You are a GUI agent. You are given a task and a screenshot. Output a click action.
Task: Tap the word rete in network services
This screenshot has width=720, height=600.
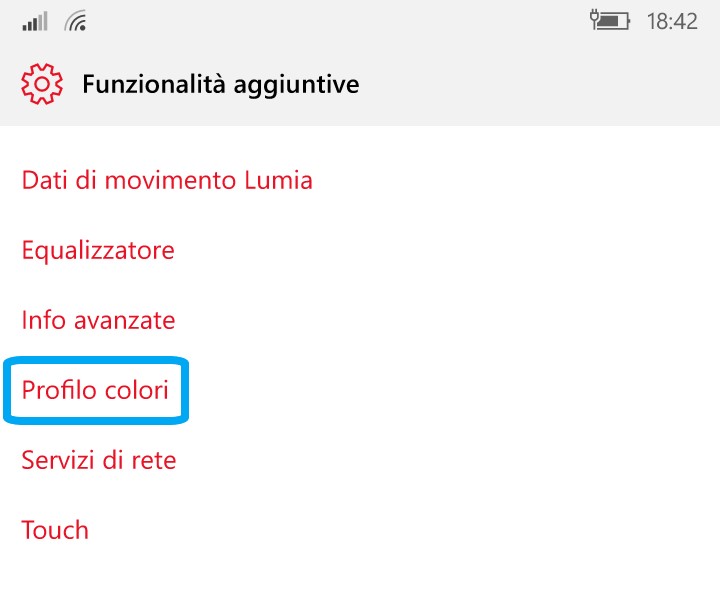pyautogui.click(x=155, y=460)
